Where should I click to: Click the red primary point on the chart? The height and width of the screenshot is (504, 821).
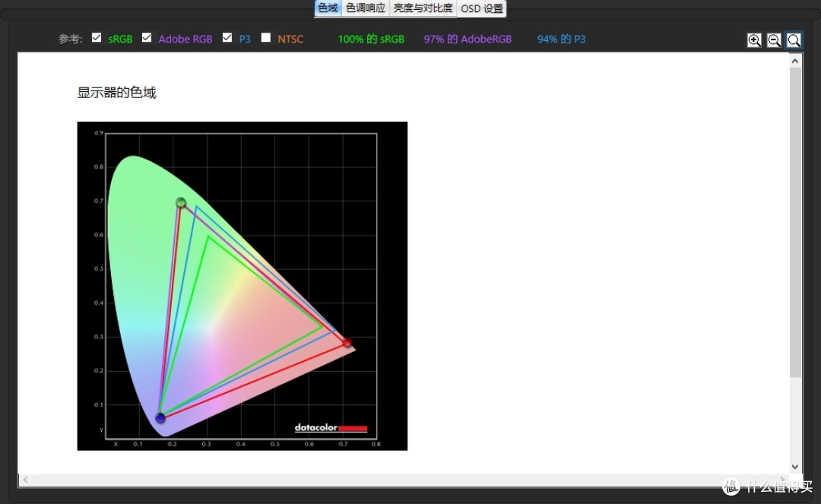point(347,342)
